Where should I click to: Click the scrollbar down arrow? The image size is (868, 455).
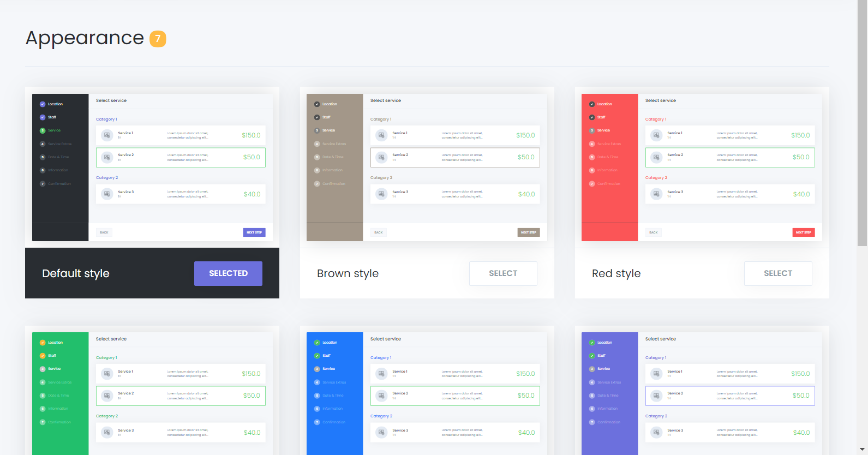862,450
